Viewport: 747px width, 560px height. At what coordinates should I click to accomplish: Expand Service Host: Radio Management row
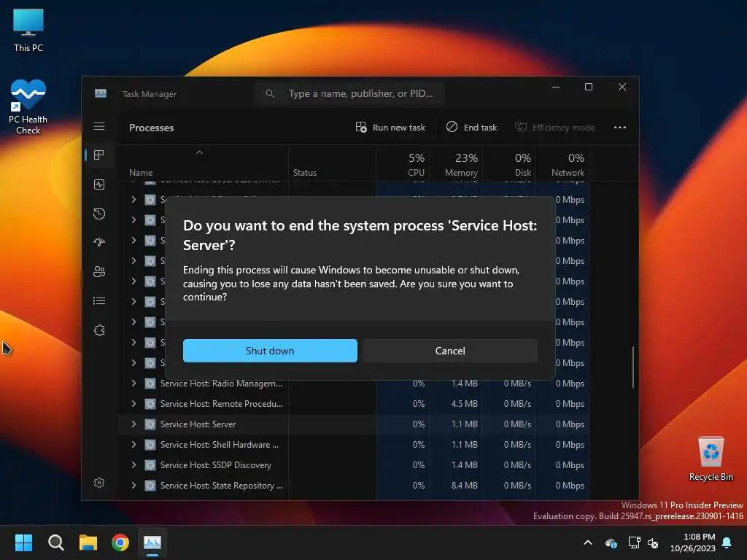134,384
